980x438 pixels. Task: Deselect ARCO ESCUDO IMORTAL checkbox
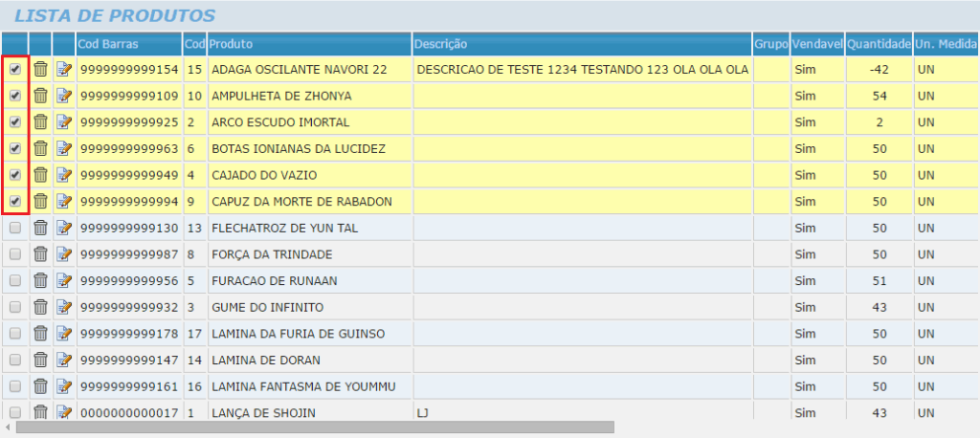15,121
